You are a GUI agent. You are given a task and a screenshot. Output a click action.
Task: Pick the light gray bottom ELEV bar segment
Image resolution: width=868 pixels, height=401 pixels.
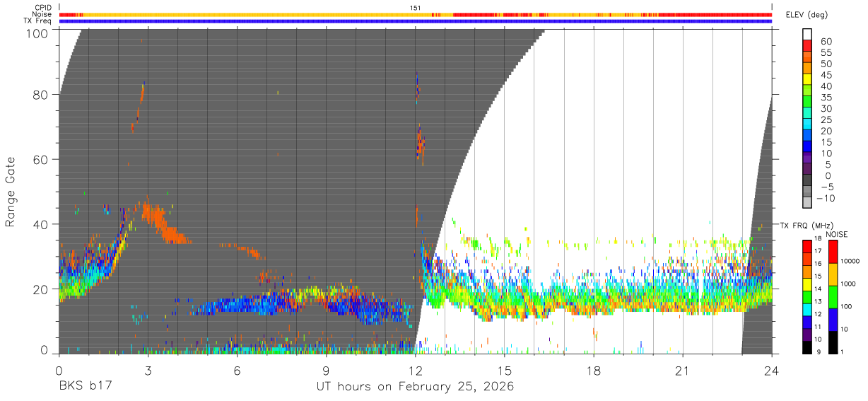coord(807,202)
